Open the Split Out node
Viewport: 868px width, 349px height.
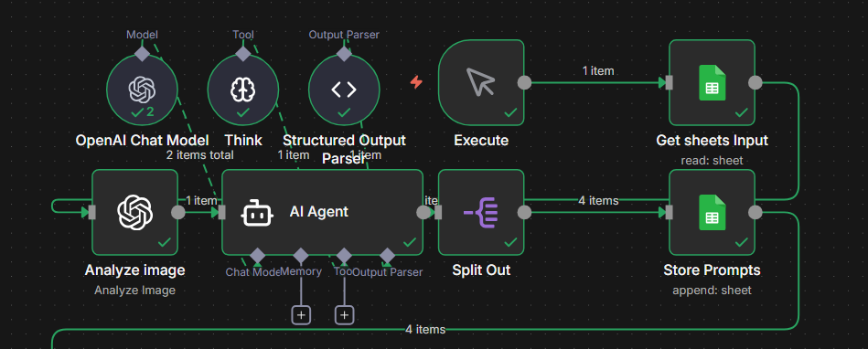[481, 212]
